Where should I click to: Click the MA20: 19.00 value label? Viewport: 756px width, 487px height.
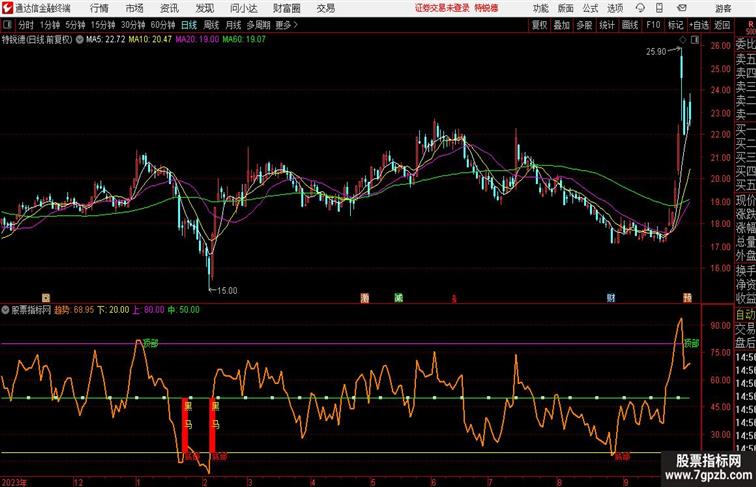coord(197,40)
